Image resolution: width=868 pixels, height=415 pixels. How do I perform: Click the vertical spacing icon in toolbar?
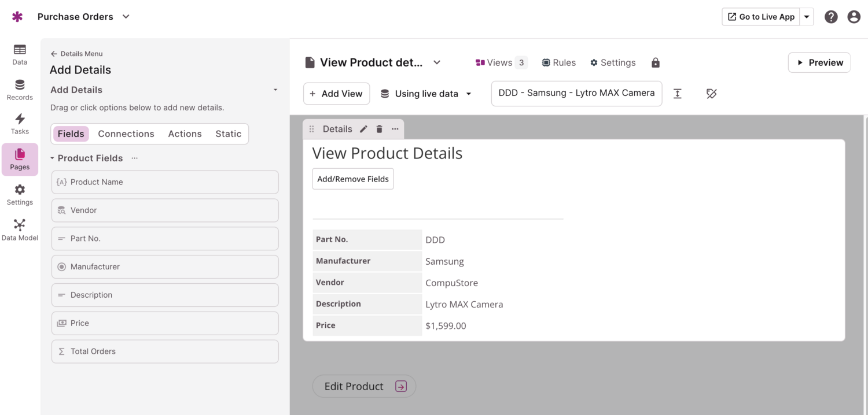(678, 94)
